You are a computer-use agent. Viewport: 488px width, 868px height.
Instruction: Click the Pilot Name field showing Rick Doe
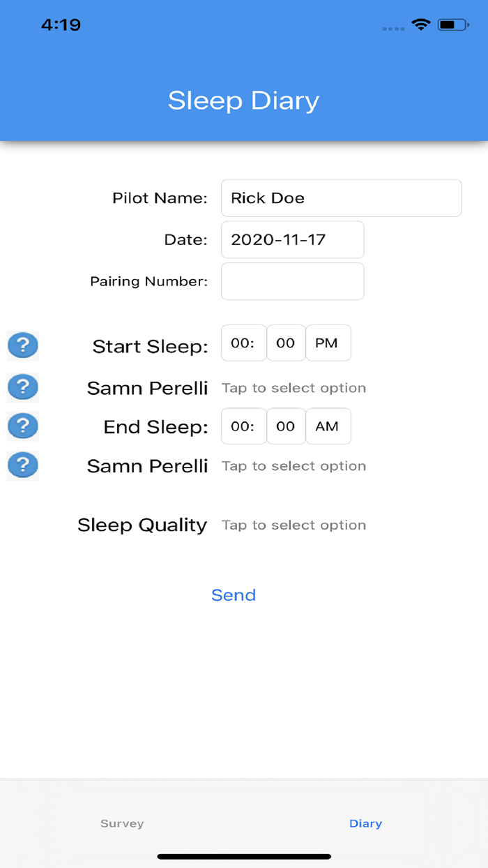pos(341,197)
